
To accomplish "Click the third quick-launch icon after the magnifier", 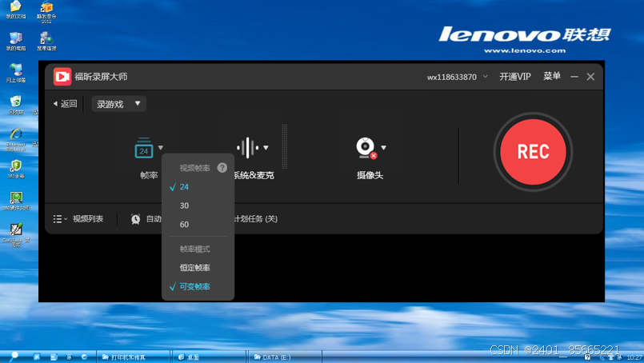I will pos(69,357).
